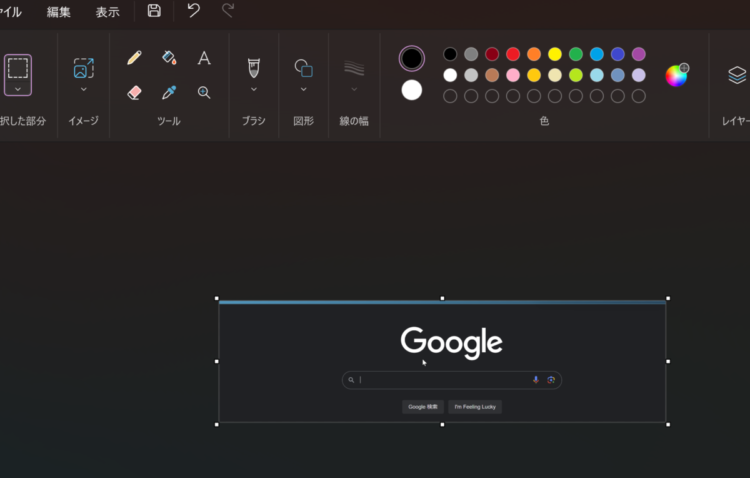Image resolution: width=750 pixels, height=478 pixels.
Task: Click in the Google search input field
Action: [x=452, y=380]
